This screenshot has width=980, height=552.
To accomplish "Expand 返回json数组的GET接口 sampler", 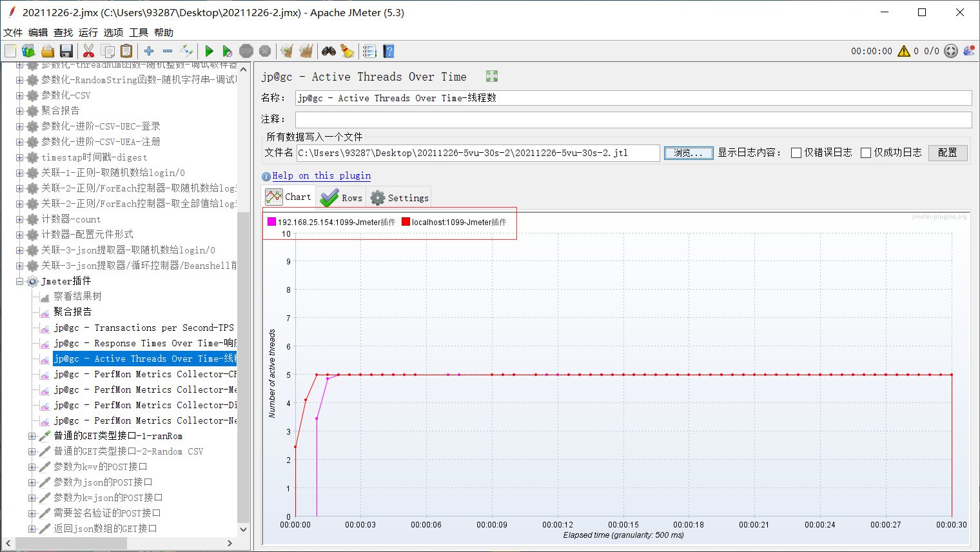I will pyautogui.click(x=32, y=529).
